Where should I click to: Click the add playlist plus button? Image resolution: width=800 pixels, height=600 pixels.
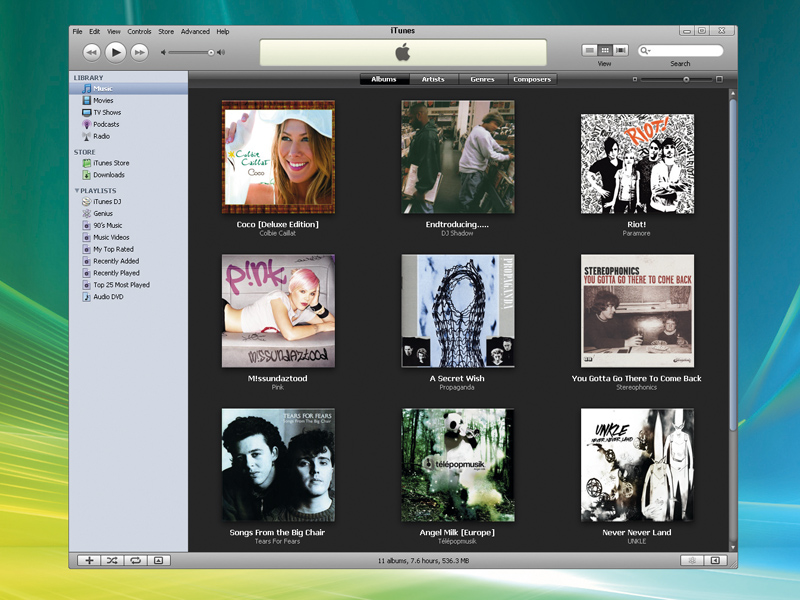pos(89,561)
